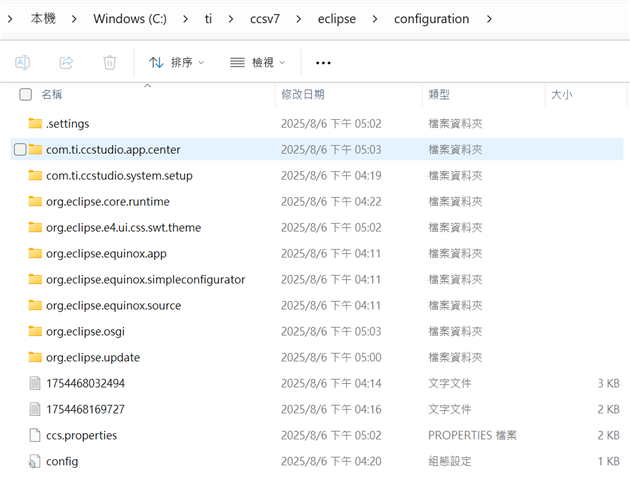Select com.ti.ccstudio.system.setup folder name
The image size is (630, 479).
click(x=119, y=176)
